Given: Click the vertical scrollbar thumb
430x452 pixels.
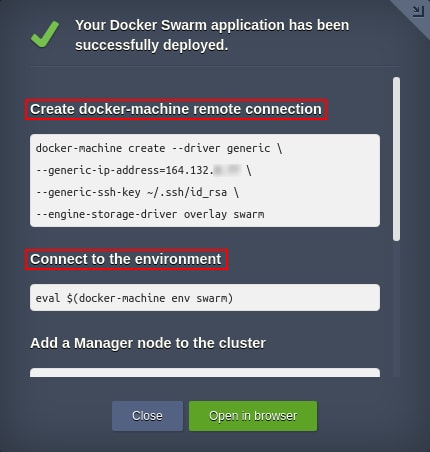Looking at the screenshot, I should [x=396, y=159].
